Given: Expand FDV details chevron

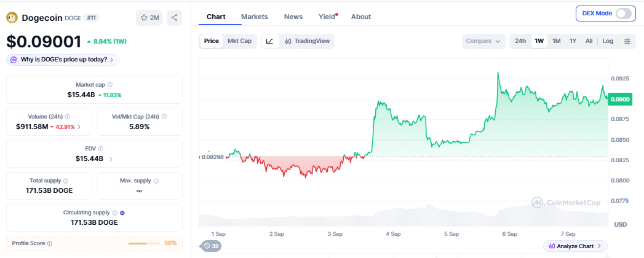Looking at the screenshot, I should (x=111, y=159).
